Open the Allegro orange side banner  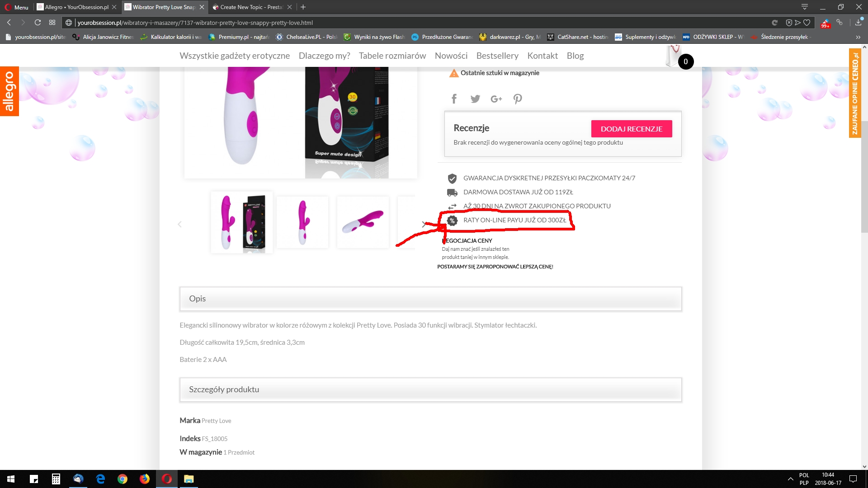[9, 91]
